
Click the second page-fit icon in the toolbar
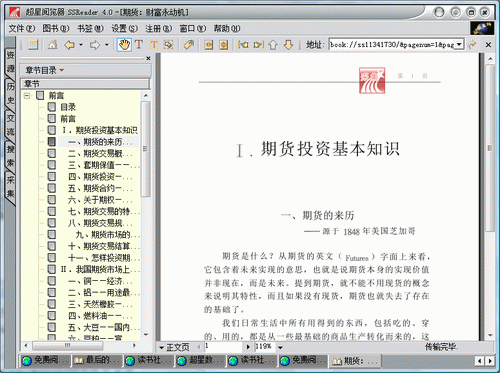click(x=224, y=44)
